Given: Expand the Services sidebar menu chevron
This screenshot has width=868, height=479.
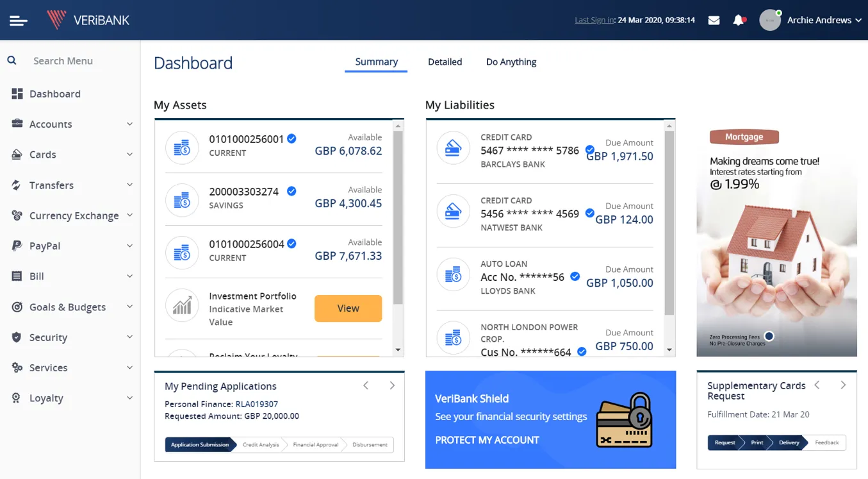Looking at the screenshot, I should (129, 367).
